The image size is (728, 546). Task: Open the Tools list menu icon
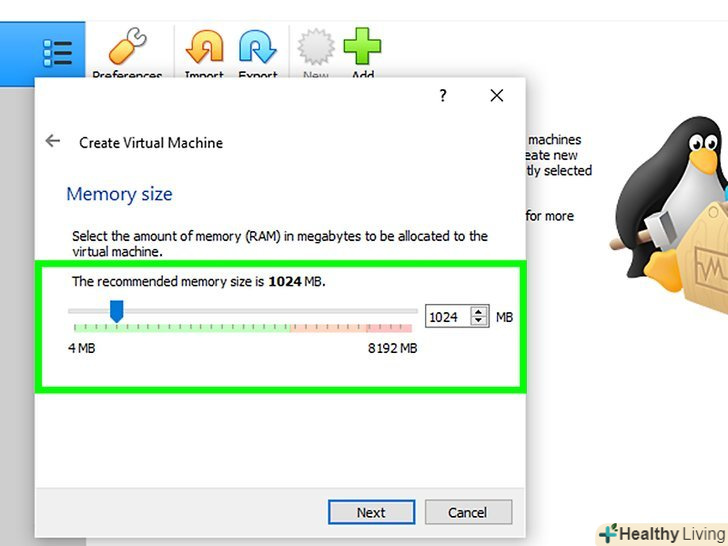point(57,53)
